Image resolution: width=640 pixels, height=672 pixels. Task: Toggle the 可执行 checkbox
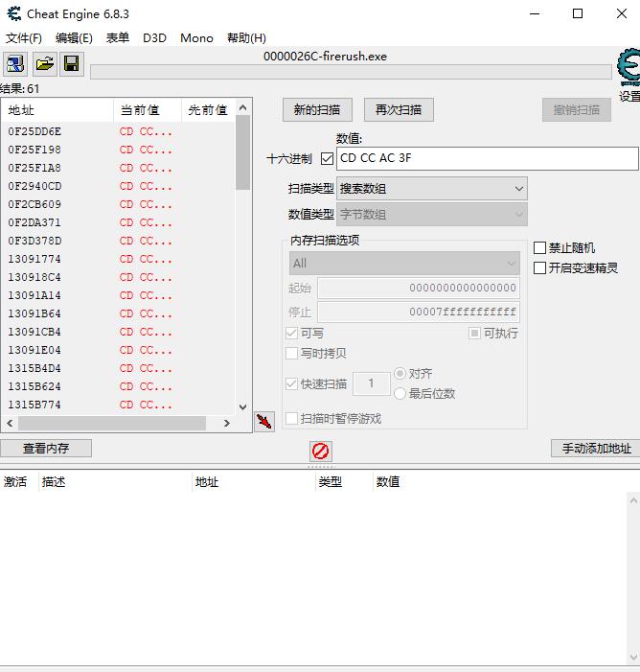click(474, 333)
